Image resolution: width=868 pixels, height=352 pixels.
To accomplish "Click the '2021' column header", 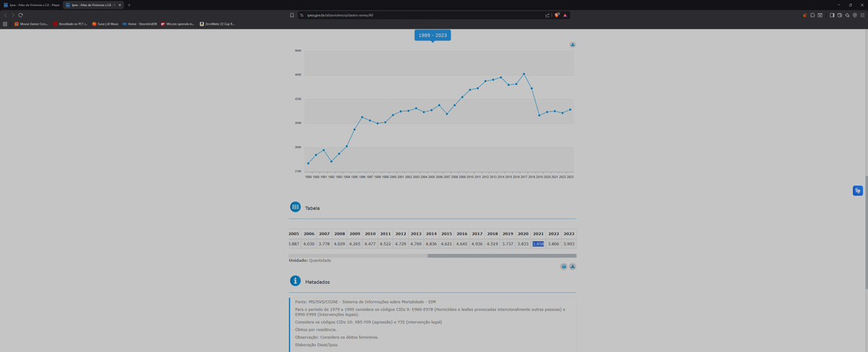I will [x=538, y=234].
